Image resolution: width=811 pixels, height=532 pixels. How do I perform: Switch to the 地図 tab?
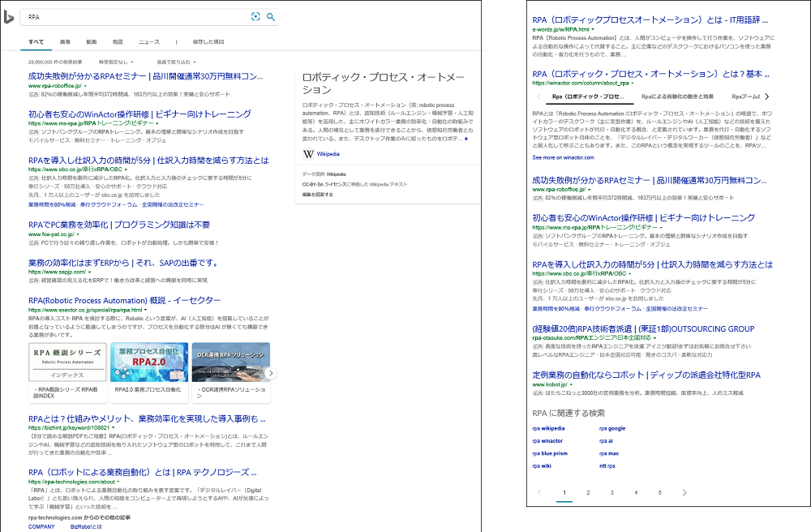pyautogui.click(x=118, y=42)
